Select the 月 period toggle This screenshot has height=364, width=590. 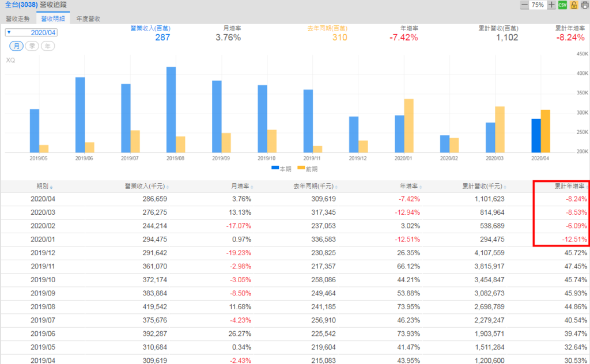[16, 46]
